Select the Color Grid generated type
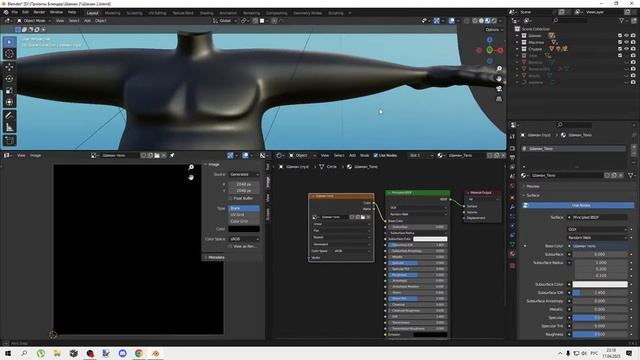Image resolution: width=640 pixels, height=360 pixels. tap(244, 221)
